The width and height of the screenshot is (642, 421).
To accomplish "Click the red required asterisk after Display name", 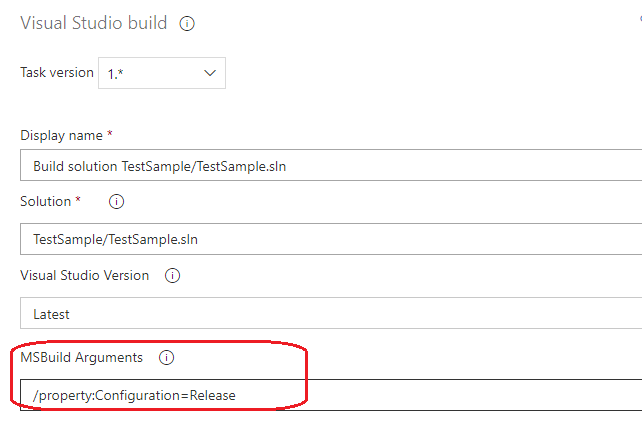I will (x=108, y=135).
